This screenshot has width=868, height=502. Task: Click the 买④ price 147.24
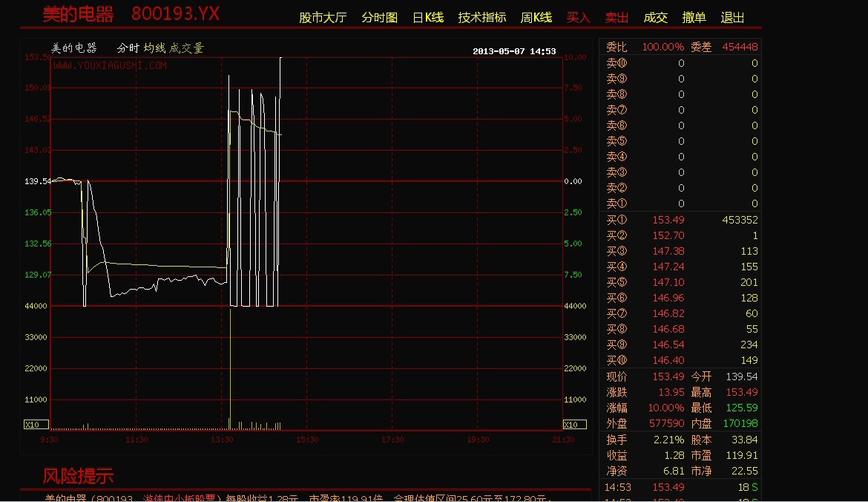[x=668, y=267]
